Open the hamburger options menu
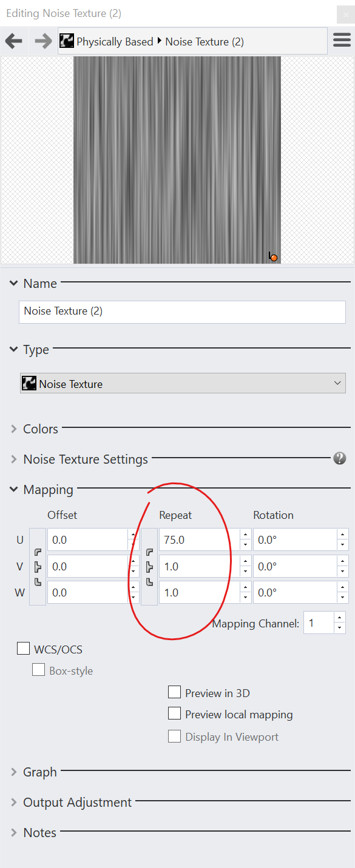Viewport: 355px width, 868px height. (x=342, y=39)
